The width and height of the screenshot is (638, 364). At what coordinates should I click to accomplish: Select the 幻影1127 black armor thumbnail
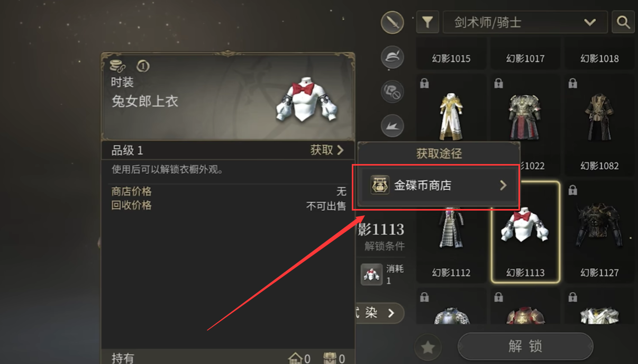coord(599,232)
